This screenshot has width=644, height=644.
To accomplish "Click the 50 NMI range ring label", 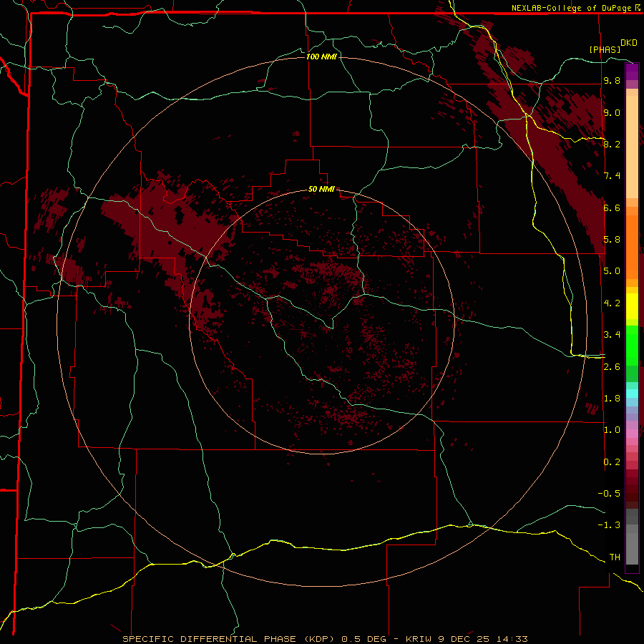I will point(321,189).
